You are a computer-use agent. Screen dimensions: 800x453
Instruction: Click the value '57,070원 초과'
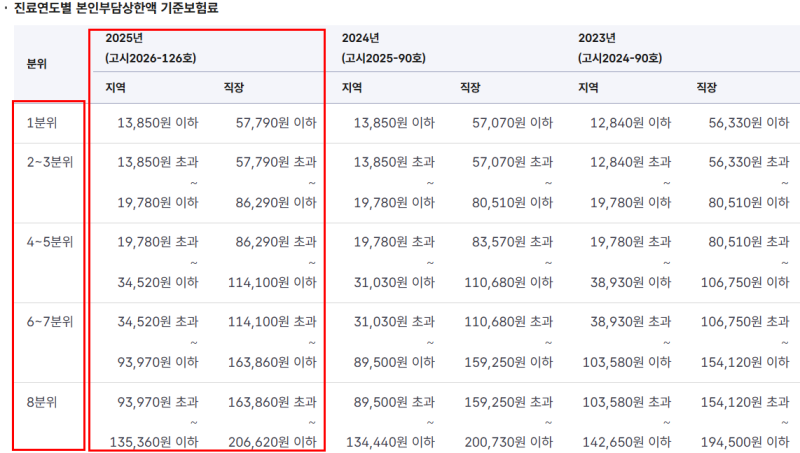[x=512, y=162]
